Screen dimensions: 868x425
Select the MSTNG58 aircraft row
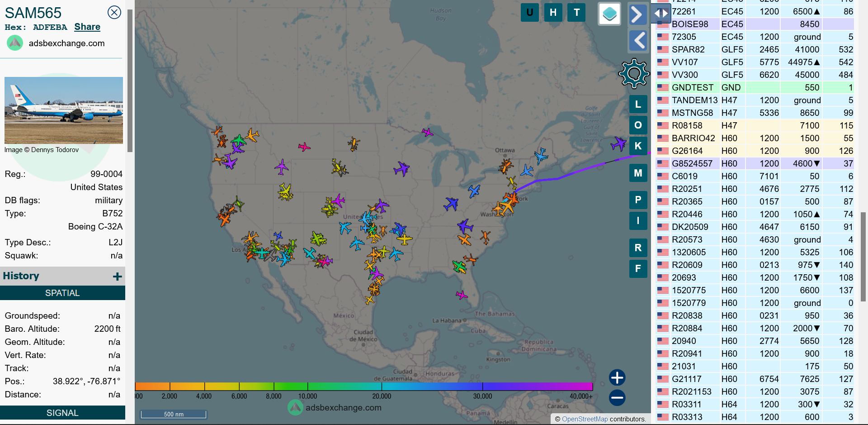(x=755, y=113)
